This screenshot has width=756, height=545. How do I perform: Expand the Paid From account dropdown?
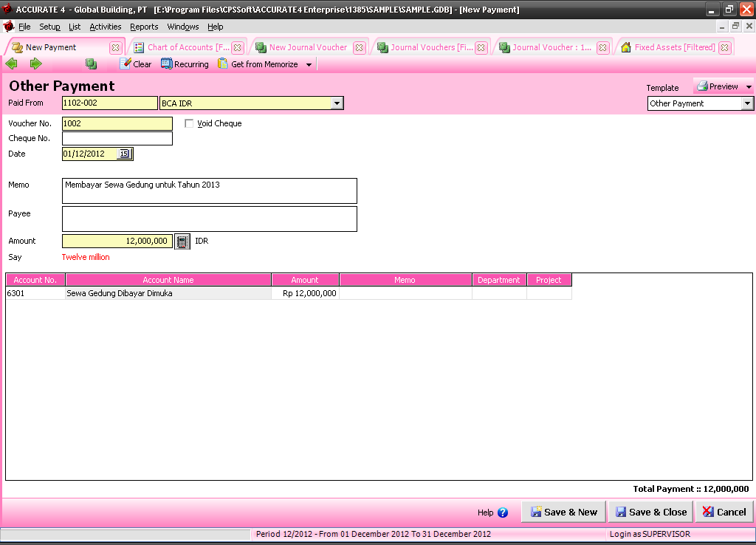pos(337,103)
